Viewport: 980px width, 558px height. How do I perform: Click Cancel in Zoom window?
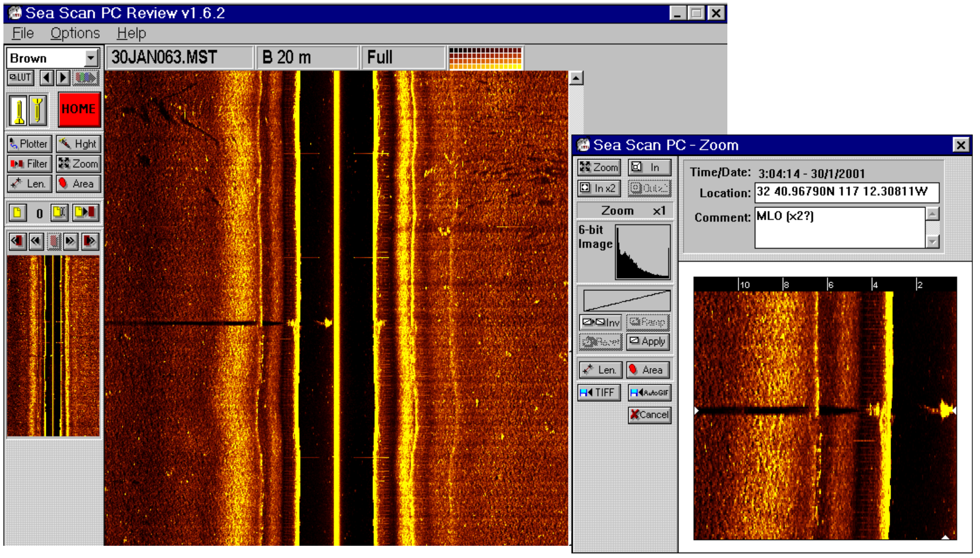pyautogui.click(x=649, y=415)
